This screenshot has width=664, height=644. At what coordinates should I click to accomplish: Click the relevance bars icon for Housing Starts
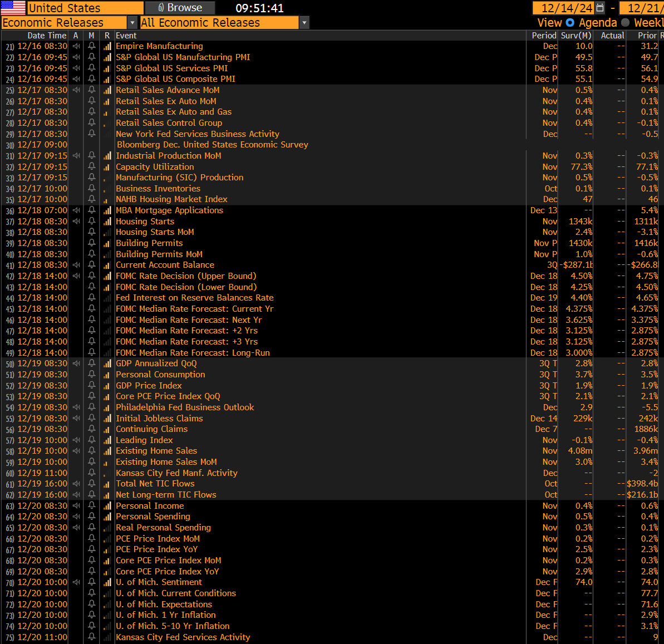pos(107,222)
